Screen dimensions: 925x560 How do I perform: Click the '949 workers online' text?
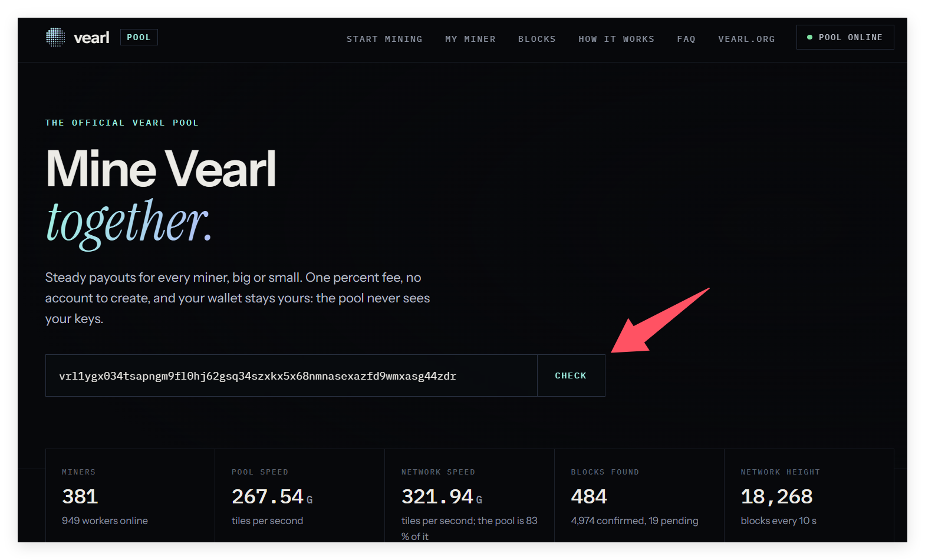coord(105,521)
